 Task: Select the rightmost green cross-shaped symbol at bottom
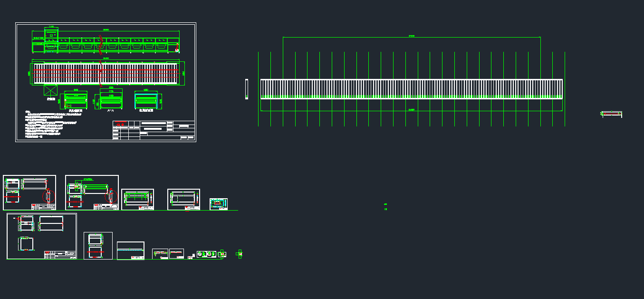(x=239, y=254)
